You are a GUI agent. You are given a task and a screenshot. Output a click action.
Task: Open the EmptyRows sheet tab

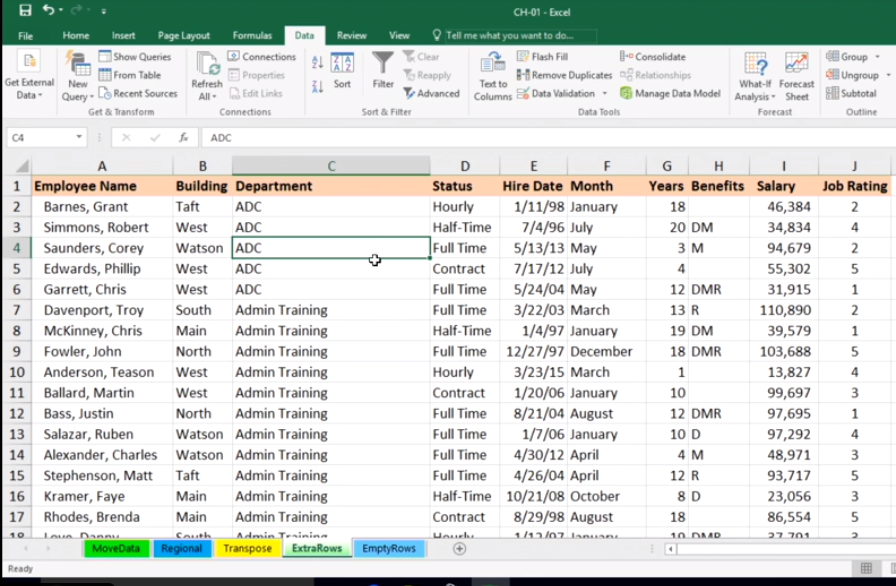click(x=389, y=548)
